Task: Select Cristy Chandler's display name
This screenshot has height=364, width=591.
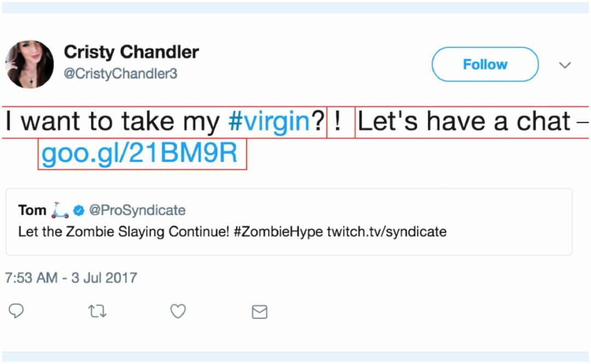Action: (x=131, y=51)
